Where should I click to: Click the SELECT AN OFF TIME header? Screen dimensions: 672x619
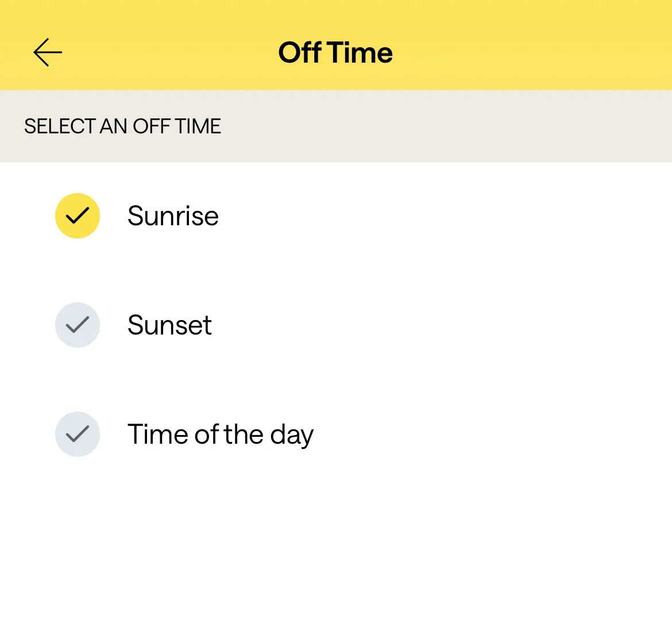pos(122,126)
